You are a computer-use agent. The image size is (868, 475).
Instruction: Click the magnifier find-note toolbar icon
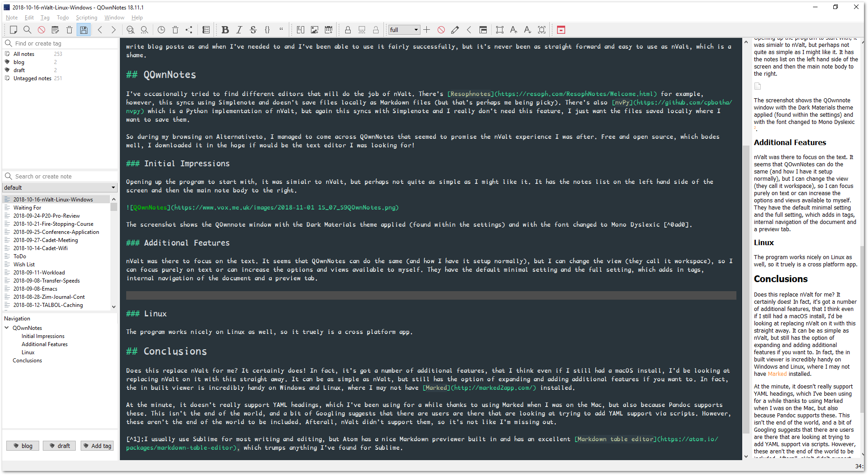click(27, 30)
